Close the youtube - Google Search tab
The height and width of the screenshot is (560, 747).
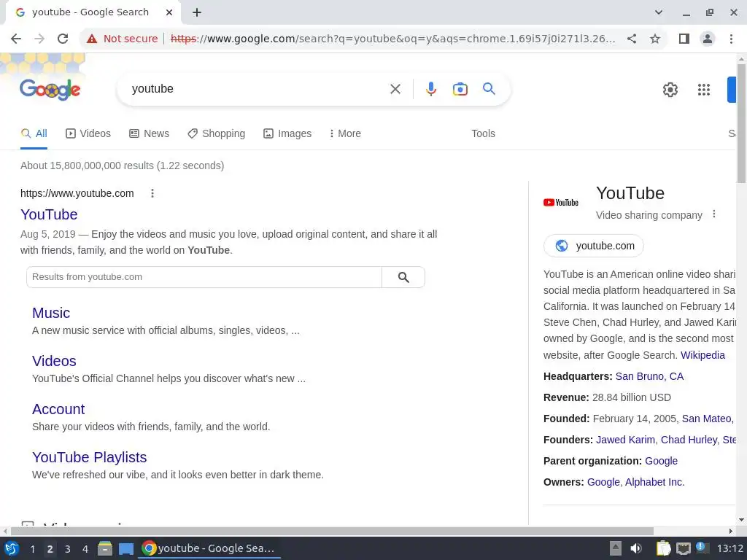(x=169, y=12)
